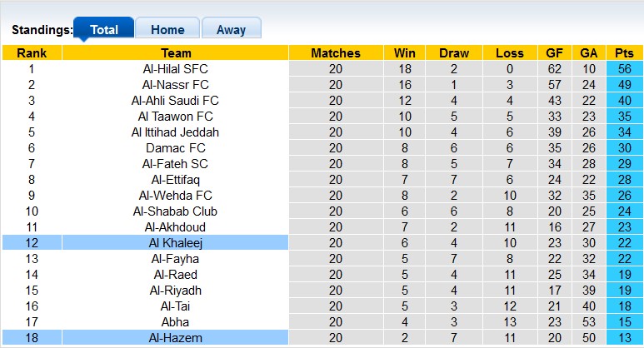
Task: Click the Rank column header
Action: point(32,53)
